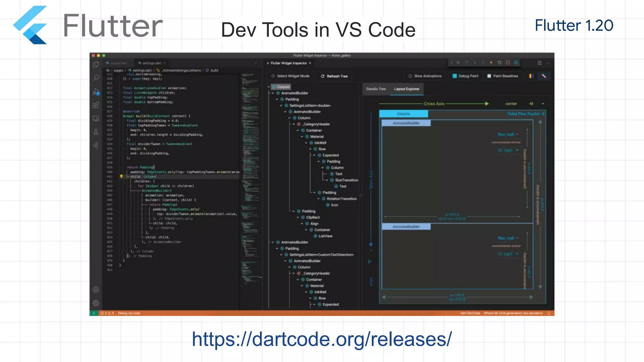Toggle Debug Paint
The image size is (644, 362).
[465, 76]
